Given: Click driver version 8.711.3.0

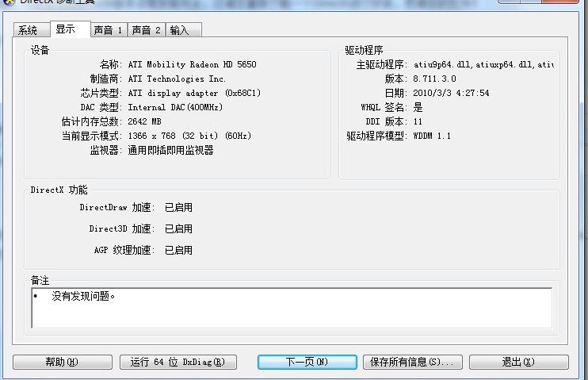Looking at the screenshot, I should pos(434,79).
